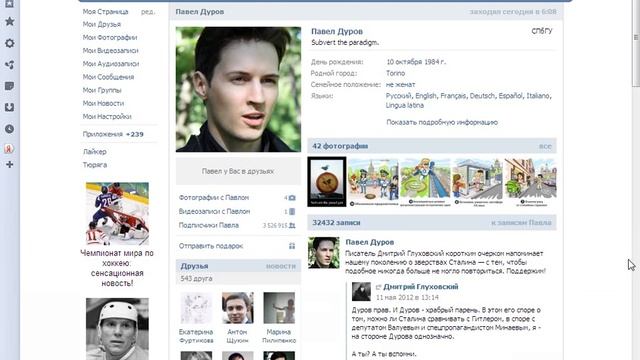The image size is (640, 360).
Task: Open Мои Группы menu item
Action: click(x=102, y=90)
